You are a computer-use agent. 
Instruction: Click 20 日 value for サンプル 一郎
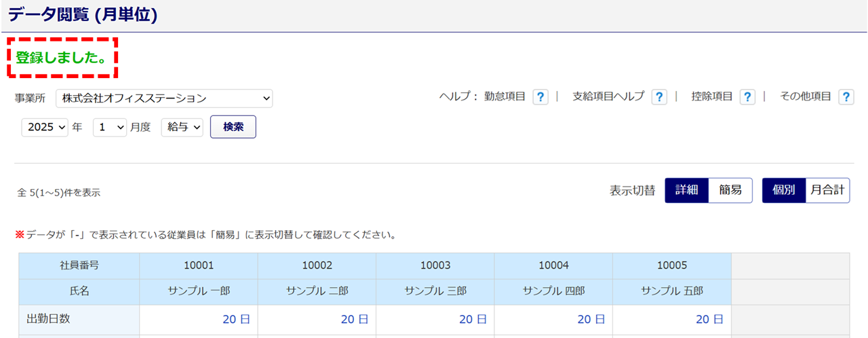(x=236, y=319)
